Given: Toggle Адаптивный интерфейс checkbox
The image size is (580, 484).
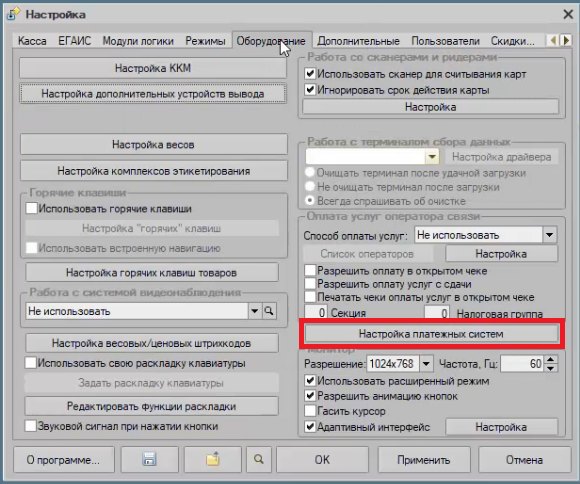Looking at the screenshot, I should point(310,427).
